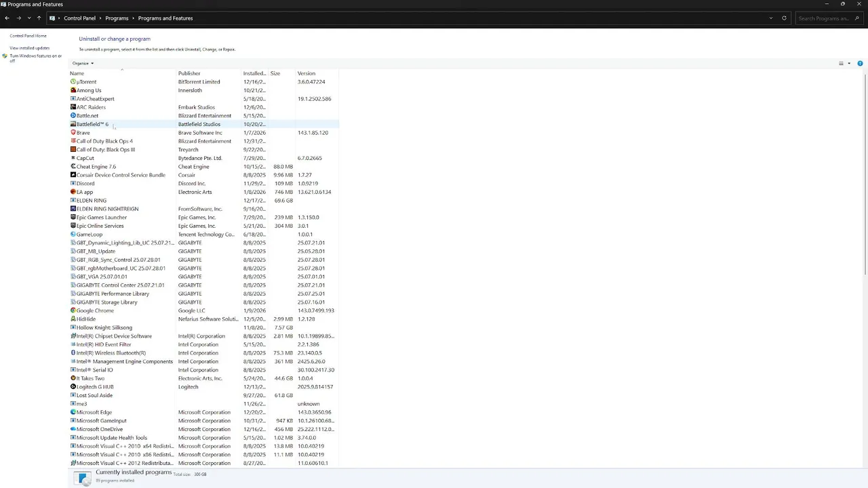Click the Search Programs and Features field
Image resolution: width=868 pixels, height=488 pixels.
point(829,18)
